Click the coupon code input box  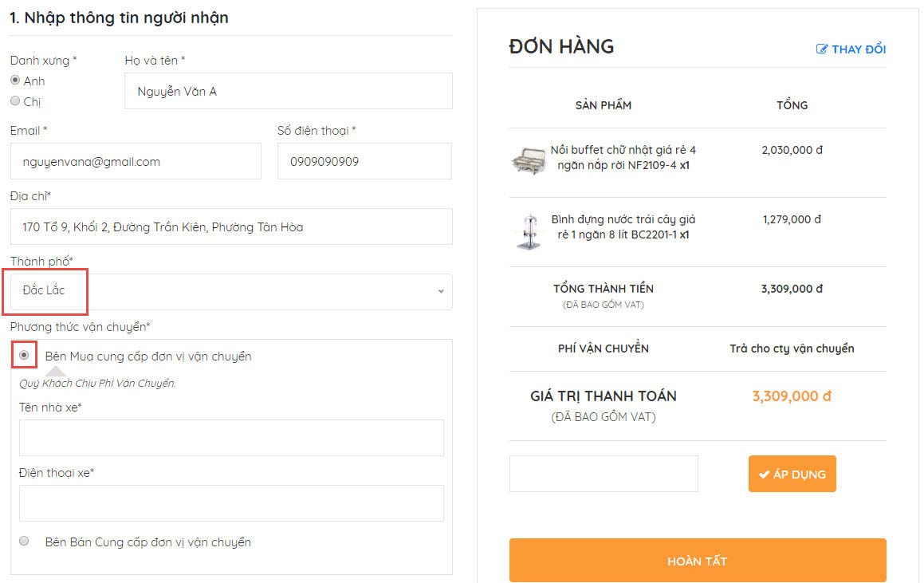(604, 474)
